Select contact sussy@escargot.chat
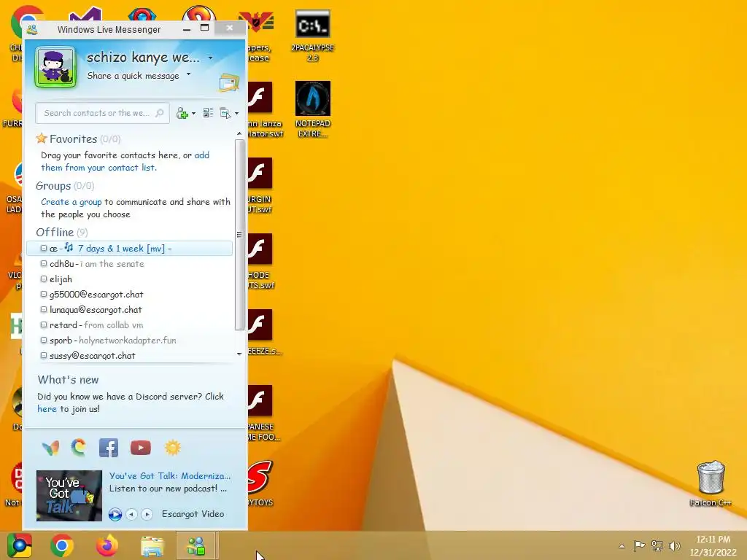Image resolution: width=747 pixels, height=560 pixels. (x=130, y=356)
